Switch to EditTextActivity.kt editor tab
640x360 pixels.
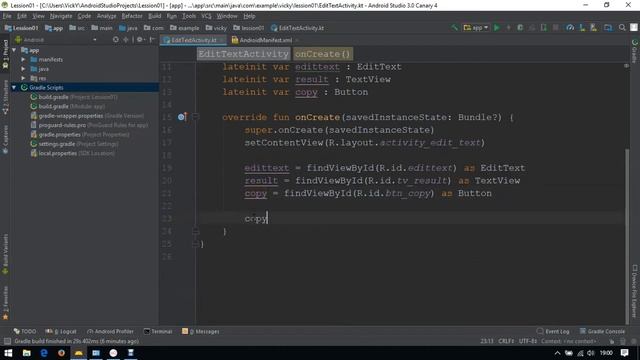point(193,40)
